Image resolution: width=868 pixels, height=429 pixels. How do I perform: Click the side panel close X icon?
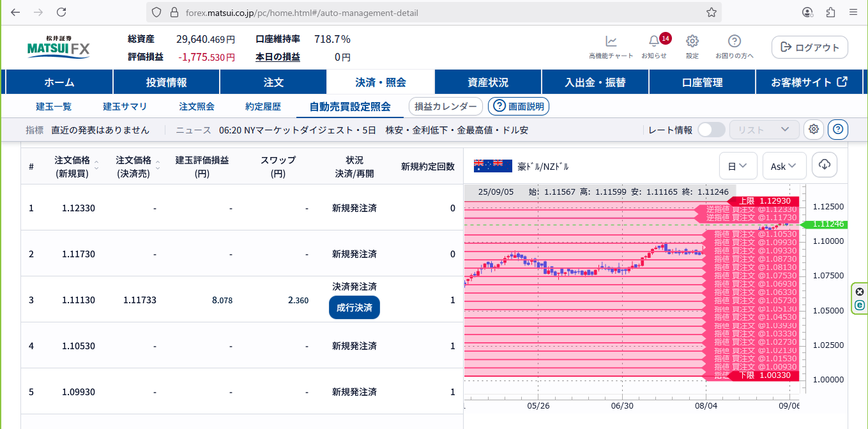click(x=859, y=292)
